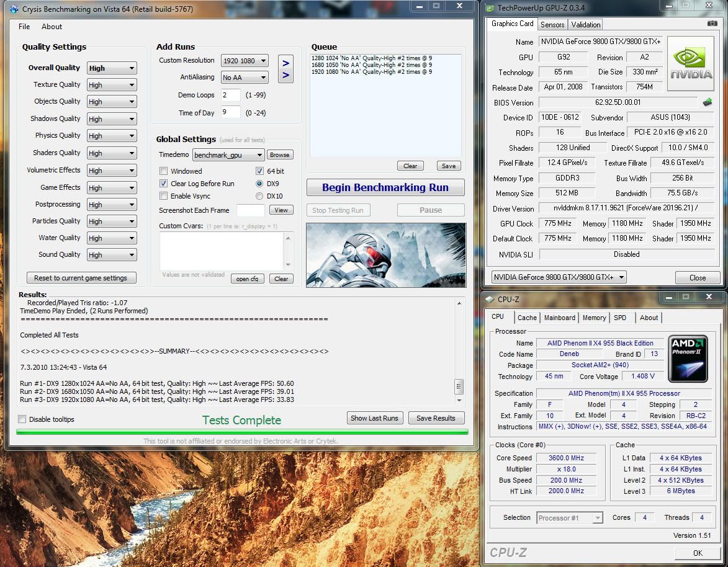
Task: Select the 1680 1050 entry in the Queue
Action: [x=372, y=65]
